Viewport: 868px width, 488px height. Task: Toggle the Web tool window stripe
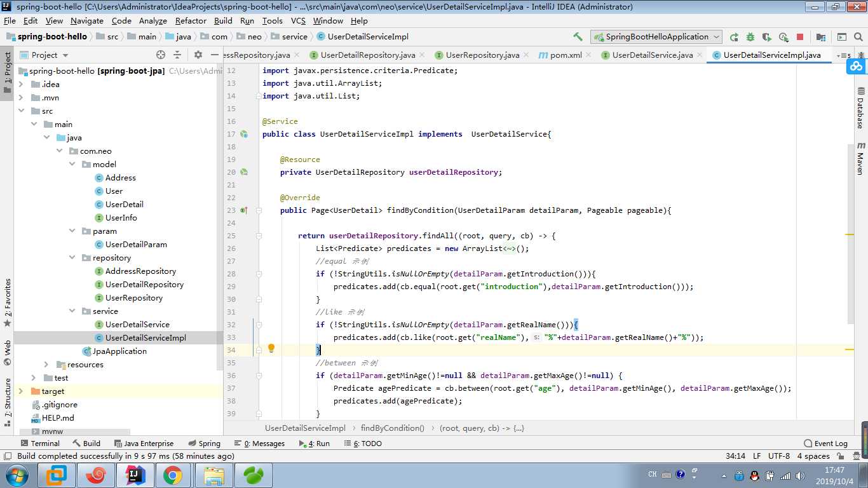(8, 354)
